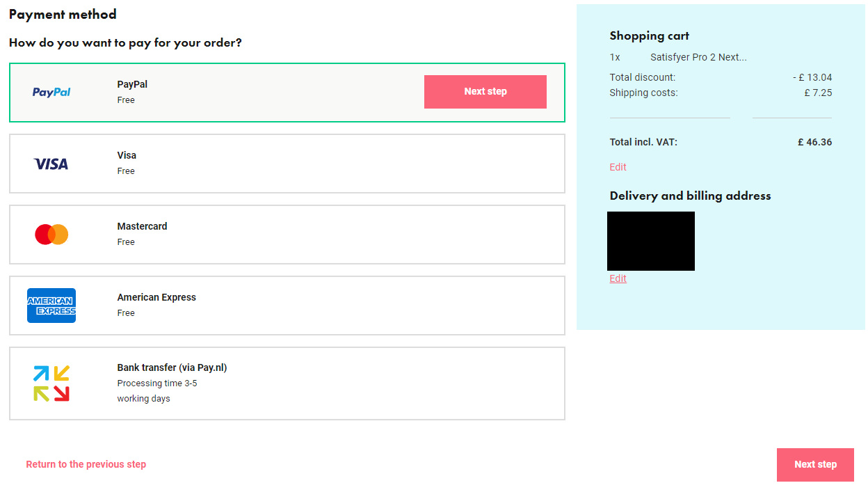Click the Payment method heading

(63, 14)
